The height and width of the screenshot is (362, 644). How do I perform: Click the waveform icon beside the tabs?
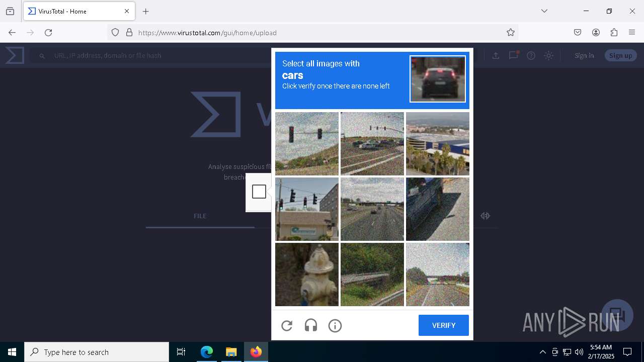[485, 216]
